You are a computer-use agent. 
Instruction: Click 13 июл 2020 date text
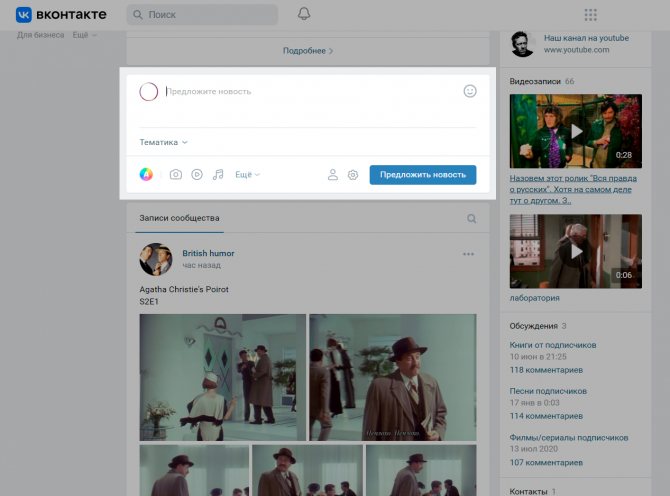click(x=533, y=449)
